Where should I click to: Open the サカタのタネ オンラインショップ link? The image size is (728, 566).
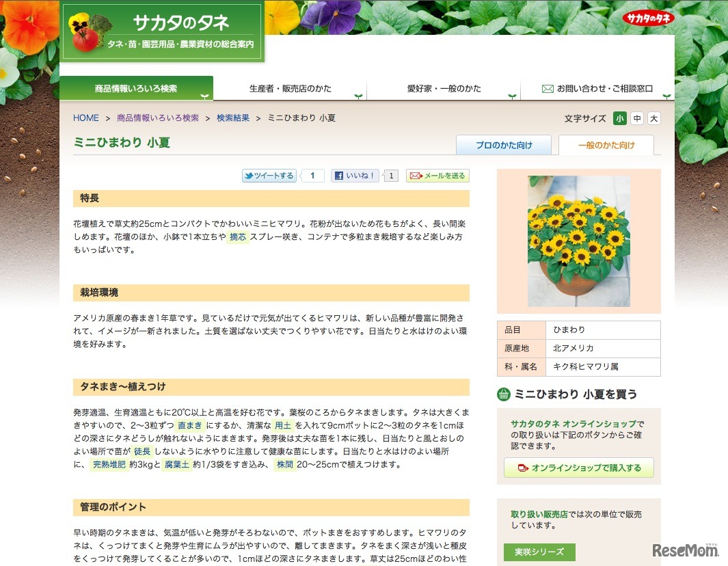coord(574,424)
